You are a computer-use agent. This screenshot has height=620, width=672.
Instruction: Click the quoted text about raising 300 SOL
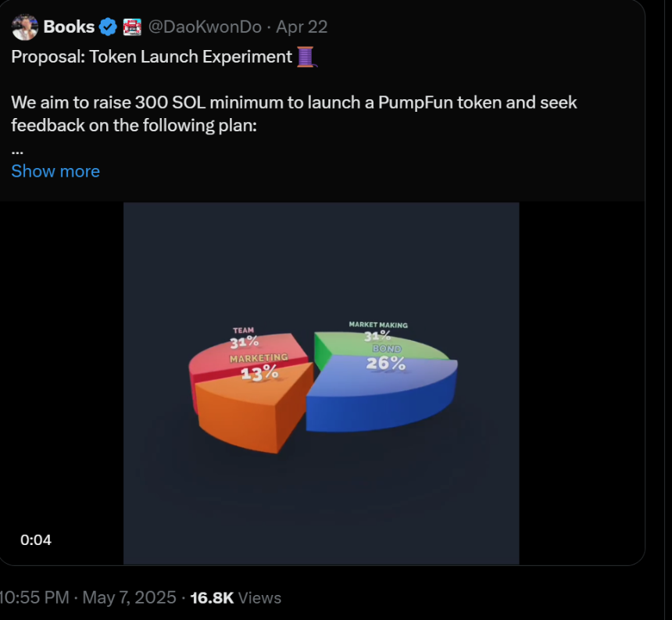click(294, 114)
